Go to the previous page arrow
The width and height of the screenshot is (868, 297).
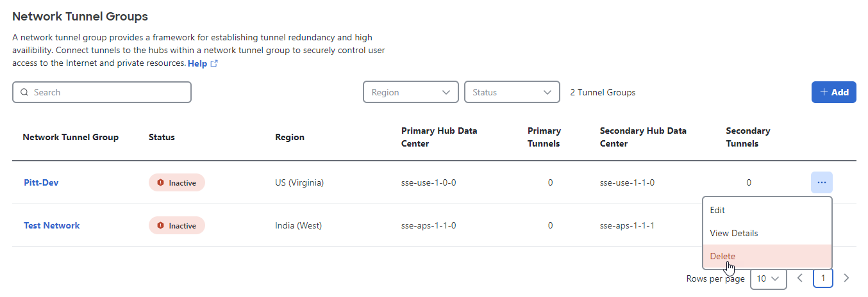(800, 278)
